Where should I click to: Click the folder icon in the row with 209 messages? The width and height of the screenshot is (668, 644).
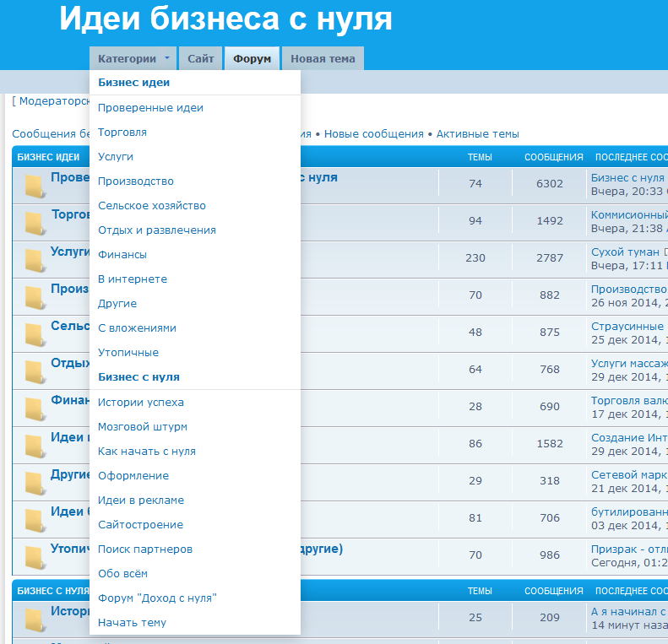(x=35, y=620)
